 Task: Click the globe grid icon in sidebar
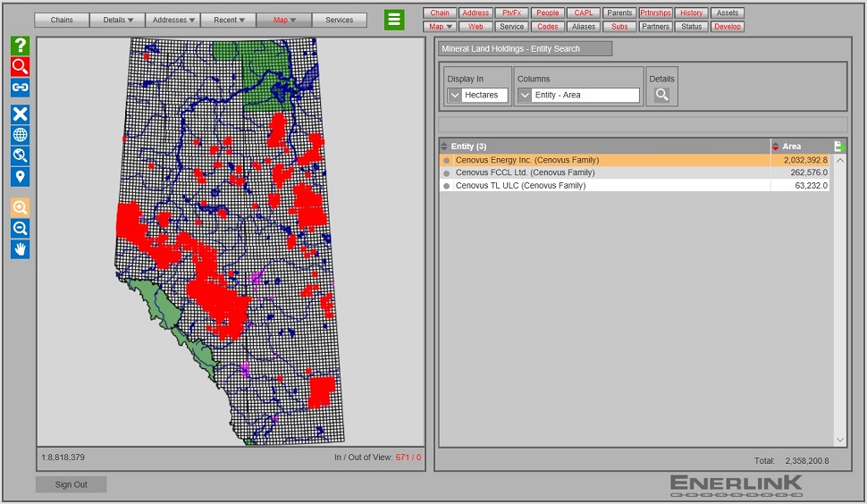(x=20, y=135)
